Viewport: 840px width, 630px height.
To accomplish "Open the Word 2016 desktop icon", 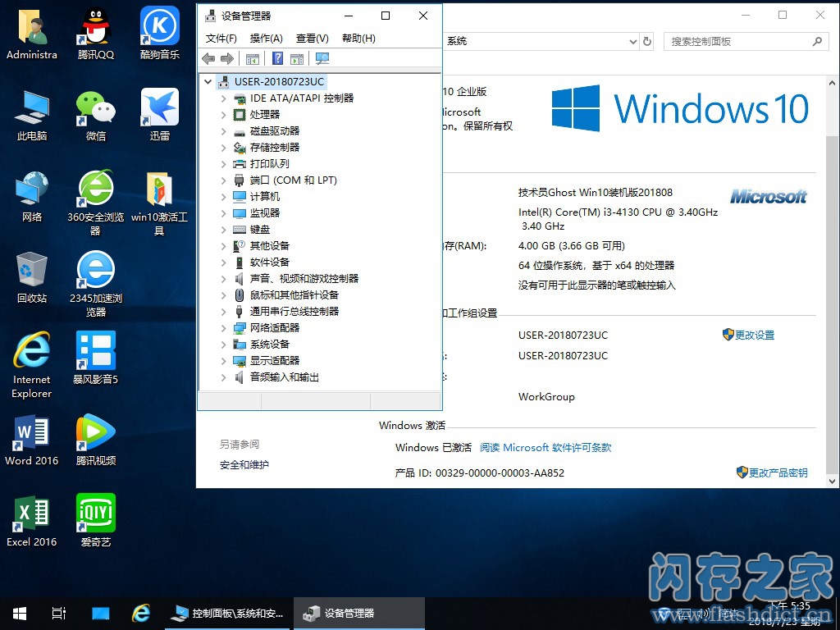I will pos(32,441).
